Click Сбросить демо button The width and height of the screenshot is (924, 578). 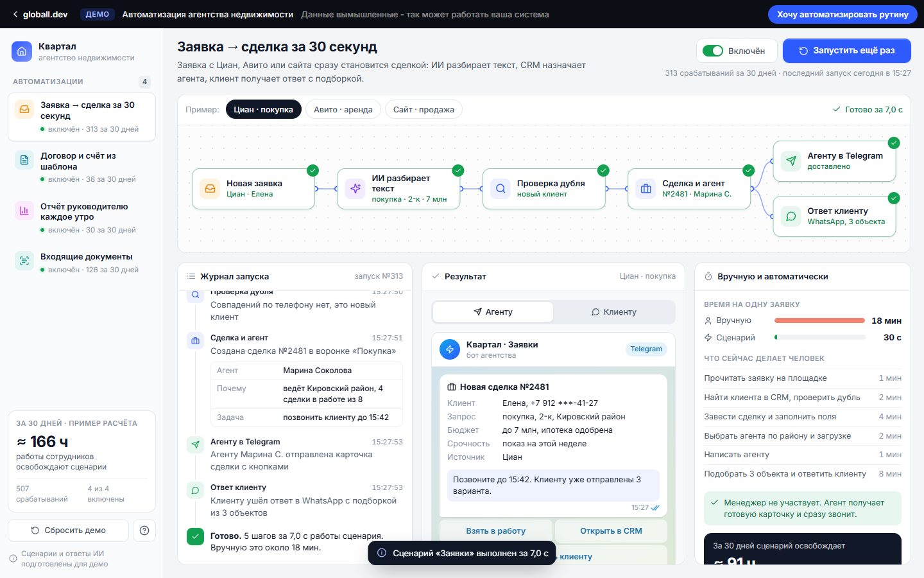coord(69,530)
